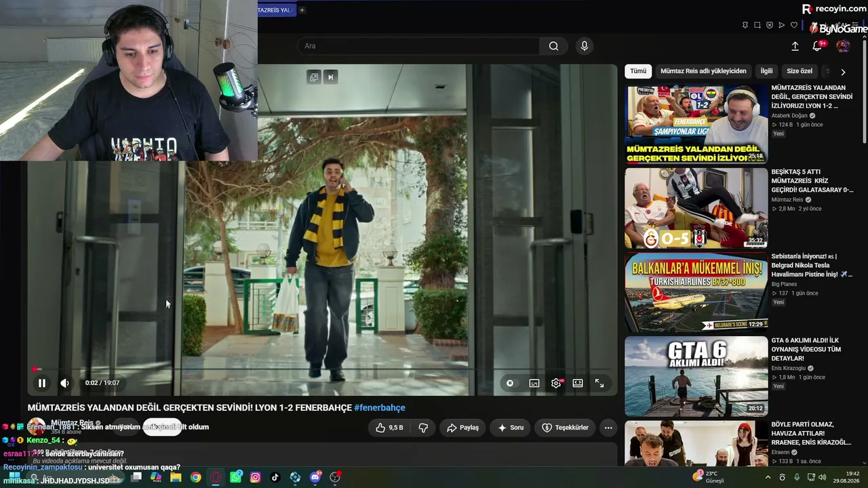868x488 pixels.
Task: Visit the Big Planes channel name
Action: [784, 284]
